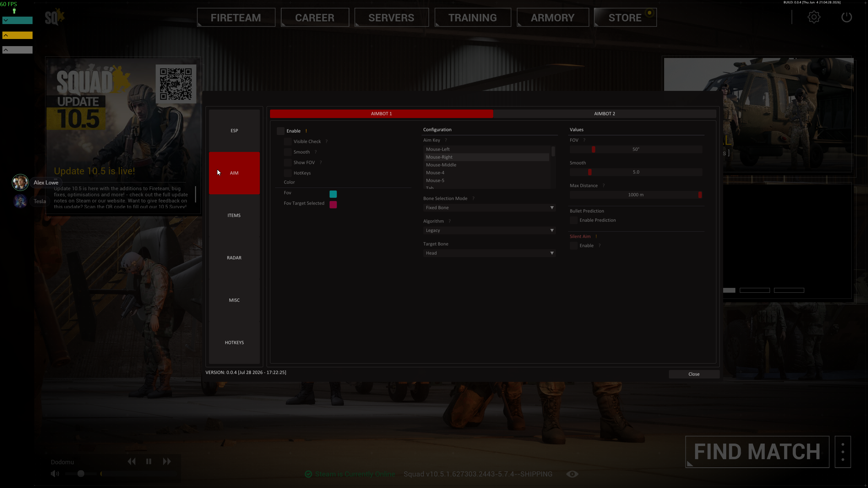Collapse the teal overlay bar below the FPS counter

17,20
